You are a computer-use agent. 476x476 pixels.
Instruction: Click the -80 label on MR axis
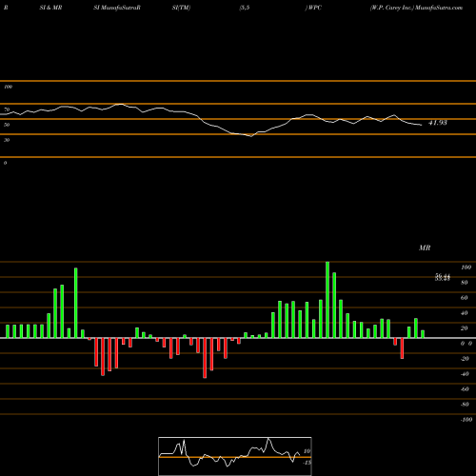(x=465, y=405)
